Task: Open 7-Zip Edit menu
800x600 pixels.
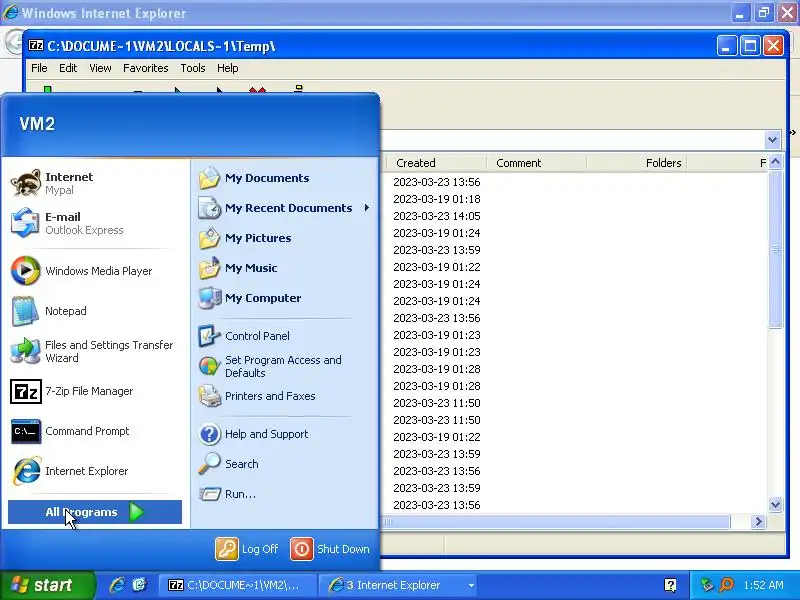Action: pyautogui.click(x=68, y=68)
